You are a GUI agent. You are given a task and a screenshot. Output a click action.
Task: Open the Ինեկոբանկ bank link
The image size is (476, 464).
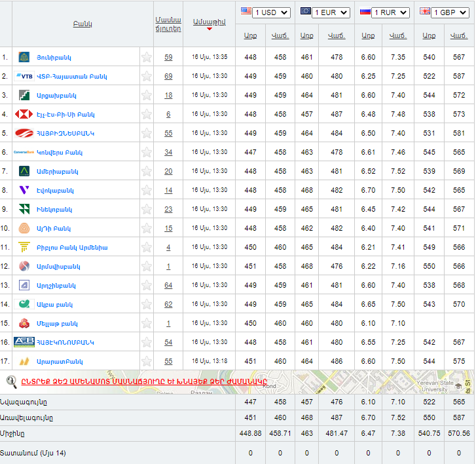pyautogui.click(x=54, y=209)
